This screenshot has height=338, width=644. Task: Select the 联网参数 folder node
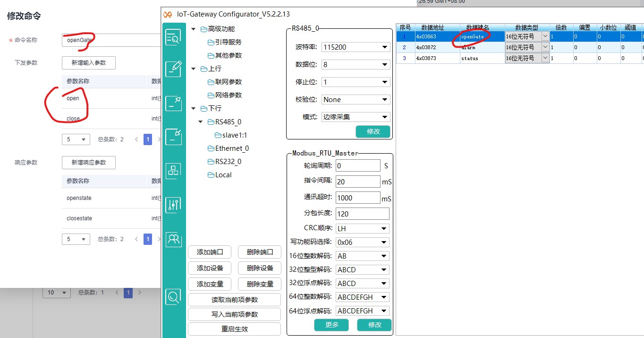tap(225, 82)
